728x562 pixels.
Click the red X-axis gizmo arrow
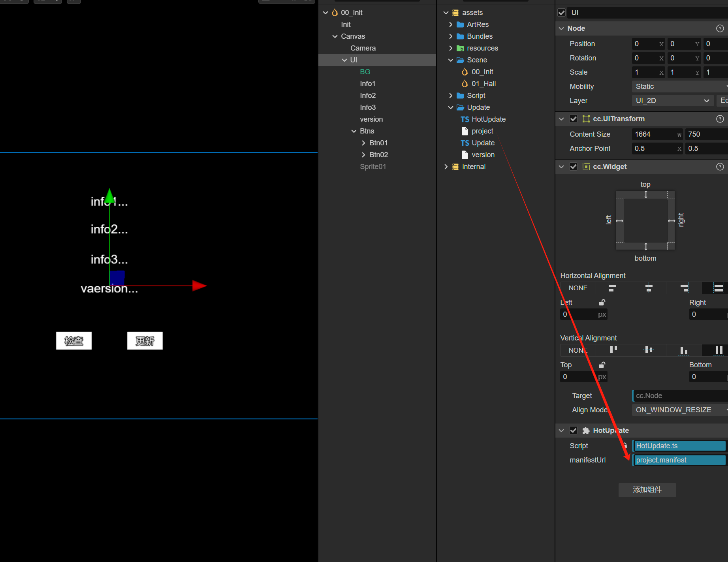point(199,286)
